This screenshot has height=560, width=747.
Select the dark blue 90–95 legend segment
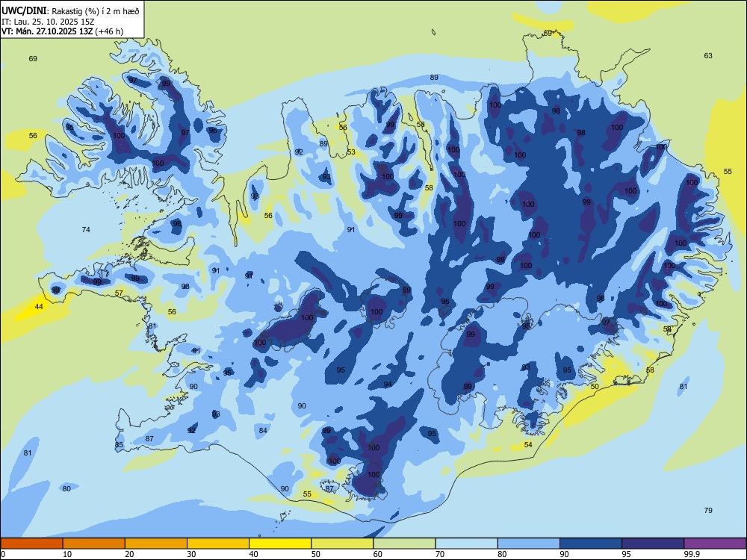tap(591, 544)
